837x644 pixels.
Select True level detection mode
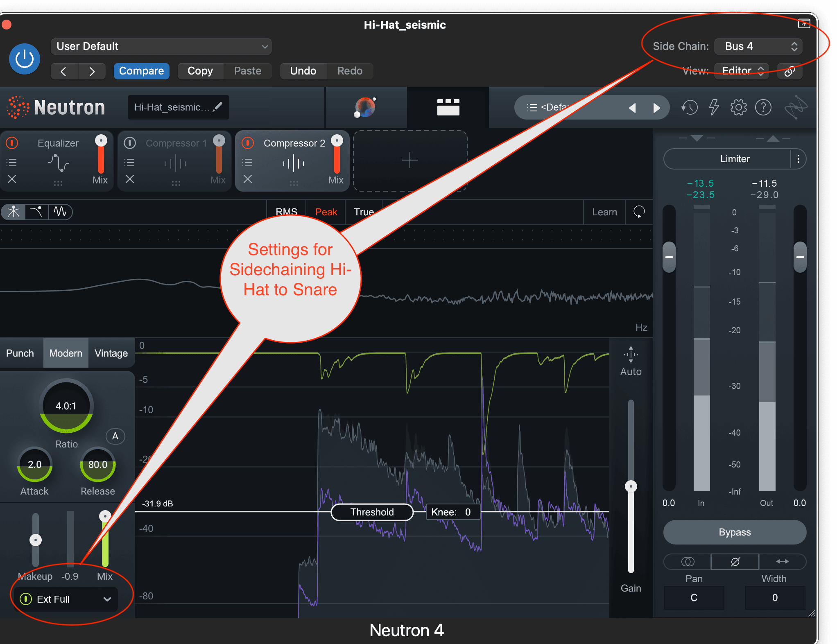pos(364,212)
